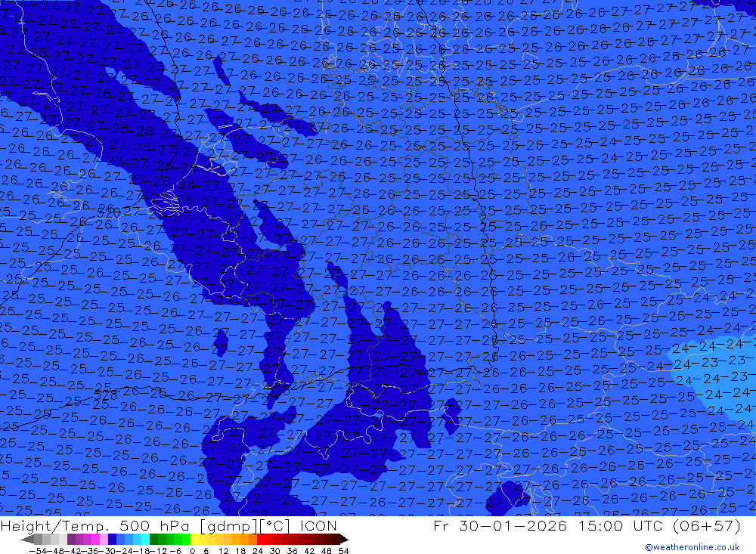756x554 pixels.
Task: Open the weatheronline.co.uk copyright link
Action: click(692, 547)
